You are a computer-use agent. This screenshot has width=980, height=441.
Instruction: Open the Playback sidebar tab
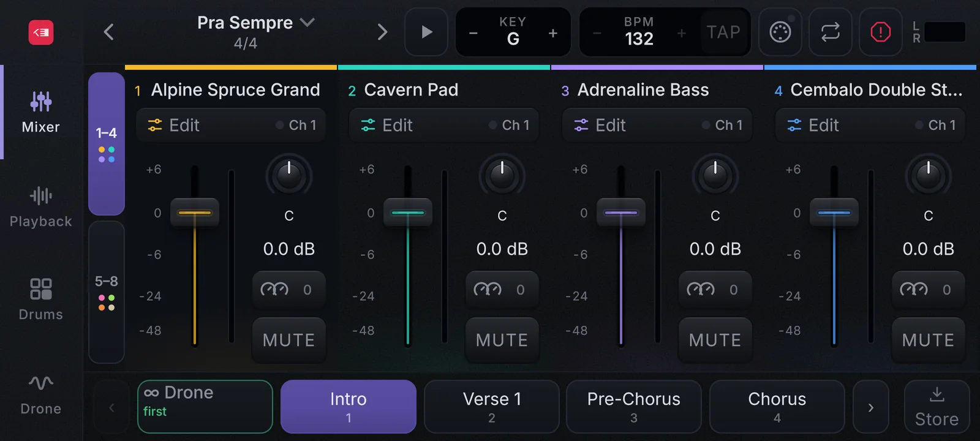click(x=41, y=207)
